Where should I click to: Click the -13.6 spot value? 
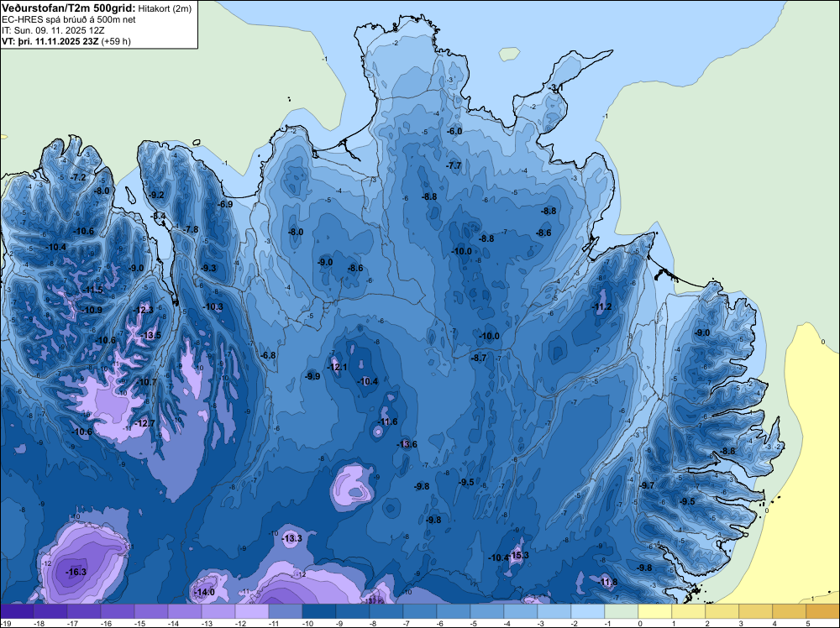click(x=407, y=444)
